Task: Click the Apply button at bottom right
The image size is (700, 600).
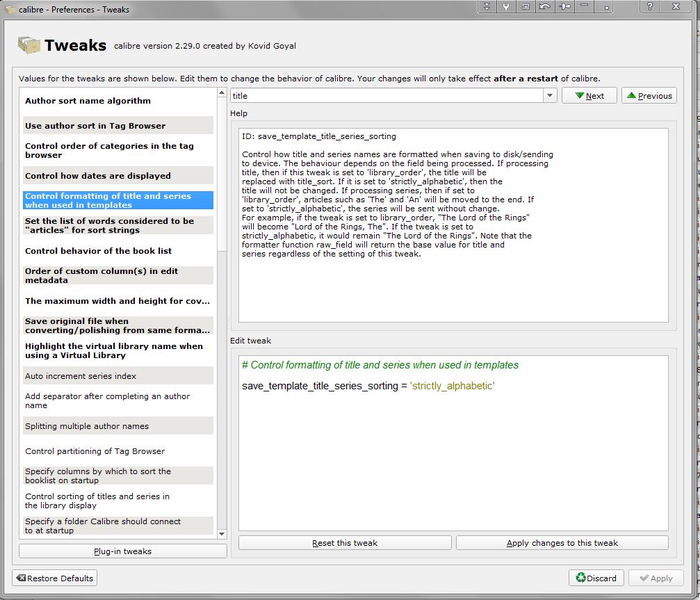Action: tap(656, 578)
